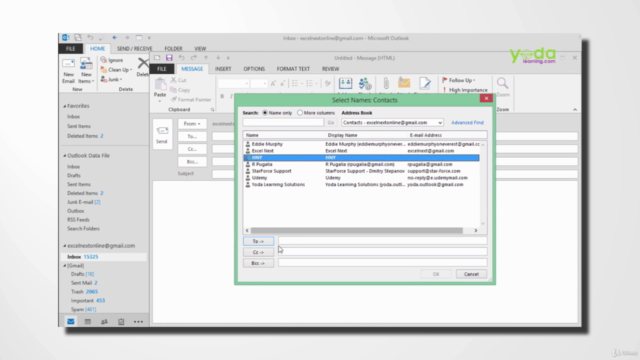Open the VIEW tab
640x360 pixels.
(200, 49)
